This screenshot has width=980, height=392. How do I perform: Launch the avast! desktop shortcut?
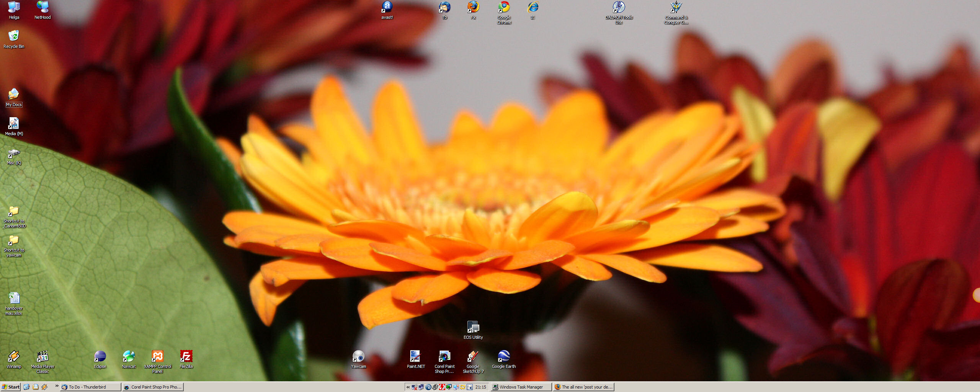pos(387,10)
